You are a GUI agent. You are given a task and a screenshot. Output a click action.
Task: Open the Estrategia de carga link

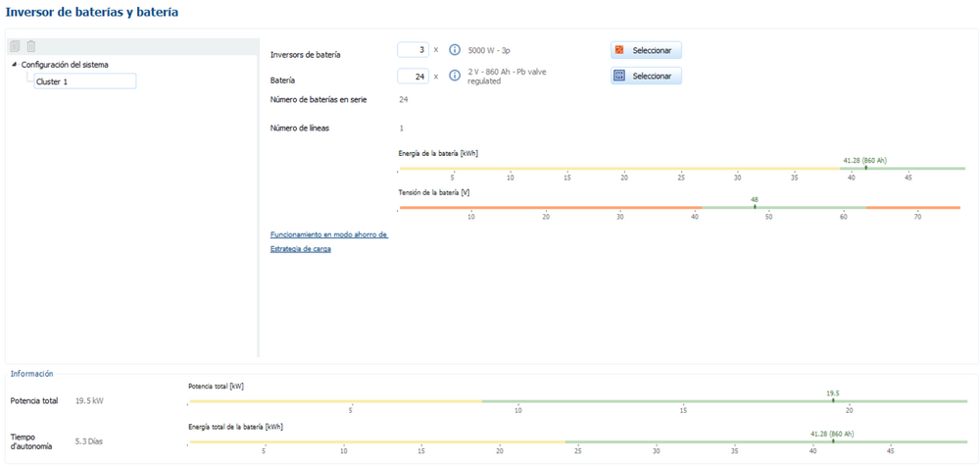point(300,249)
